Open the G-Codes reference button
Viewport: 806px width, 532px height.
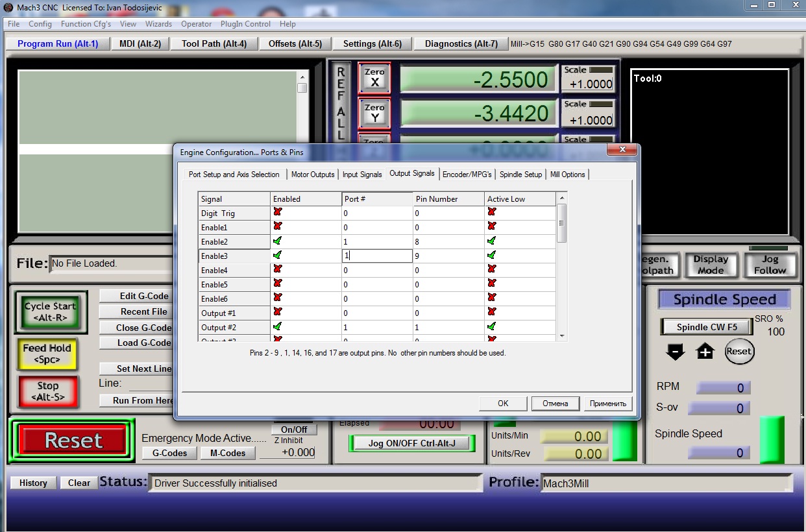pos(169,453)
